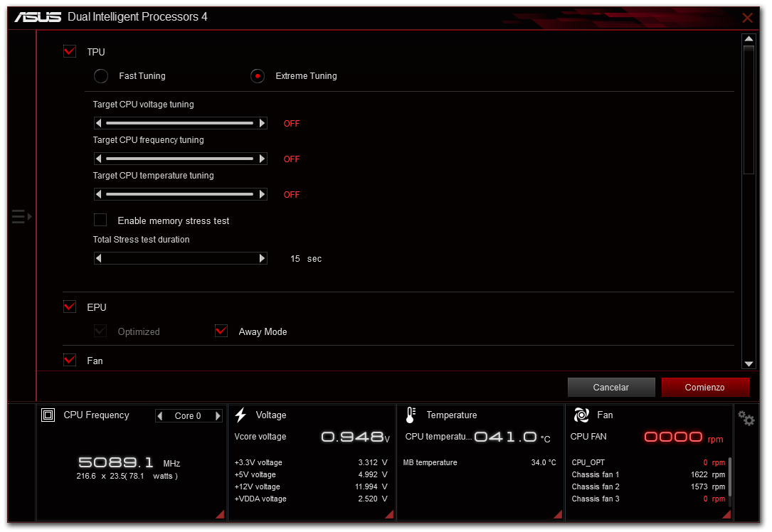772x532 pixels.
Task: Click the +VDDA voltage row
Action: (x=311, y=499)
